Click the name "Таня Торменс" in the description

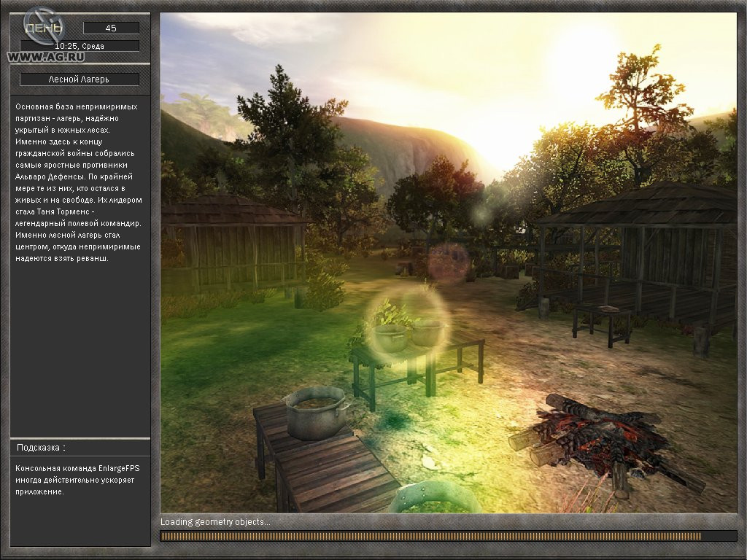point(63,211)
